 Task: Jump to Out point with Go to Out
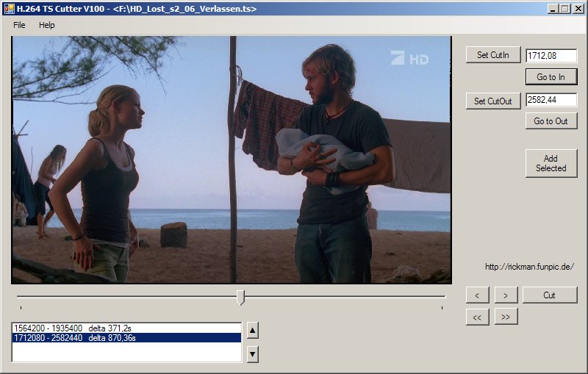pos(551,121)
